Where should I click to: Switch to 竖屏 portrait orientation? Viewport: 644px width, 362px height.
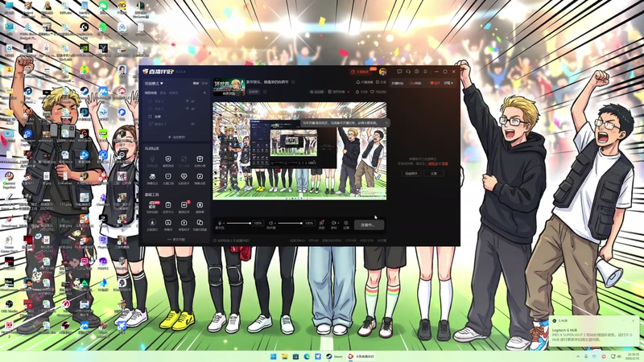coord(204,84)
